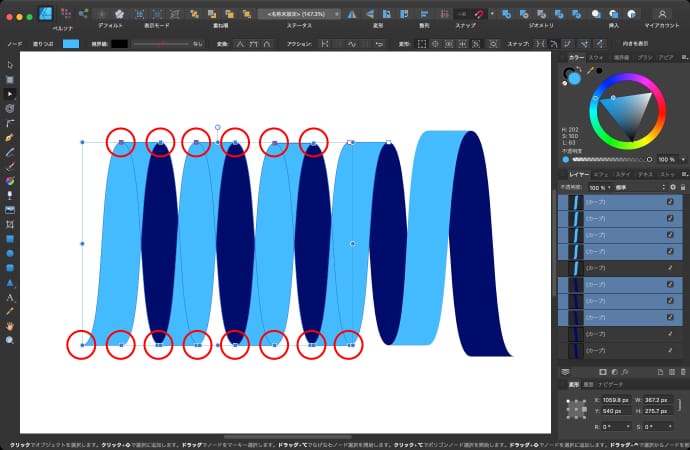The height and width of the screenshot is (450, 690).
Task: Select the Node tool in the toolbox
Action: click(x=10, y=92)
